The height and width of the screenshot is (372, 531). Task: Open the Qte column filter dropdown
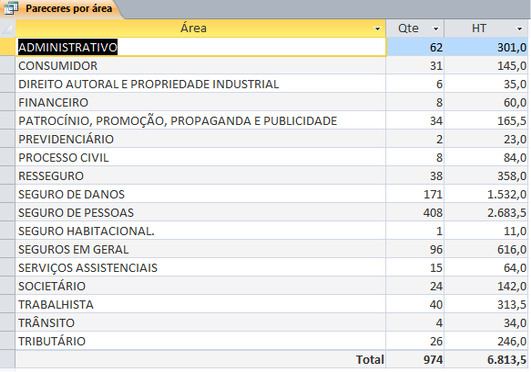click(x=436, y=29)
